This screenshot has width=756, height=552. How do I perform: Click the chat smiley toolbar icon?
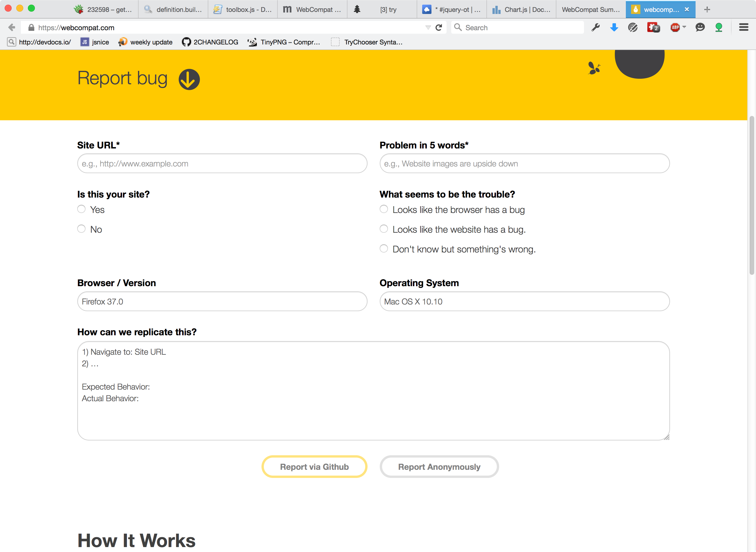[x=700, y=27]
